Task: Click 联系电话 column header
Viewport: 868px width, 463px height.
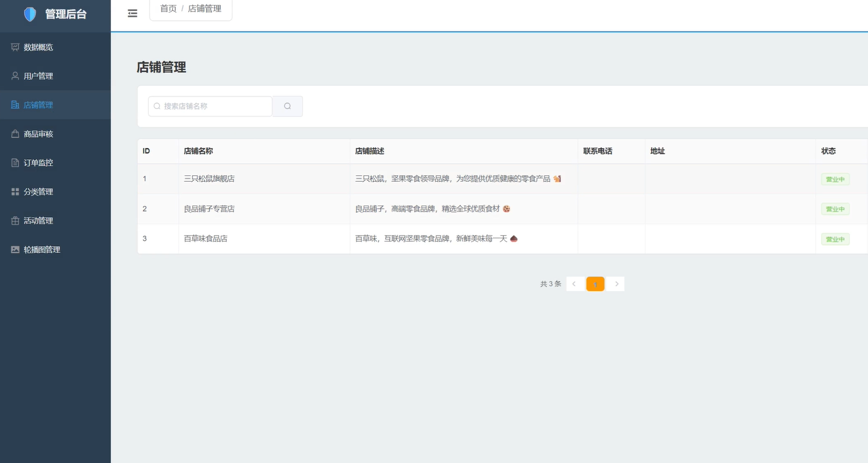Action: [598, 151]
